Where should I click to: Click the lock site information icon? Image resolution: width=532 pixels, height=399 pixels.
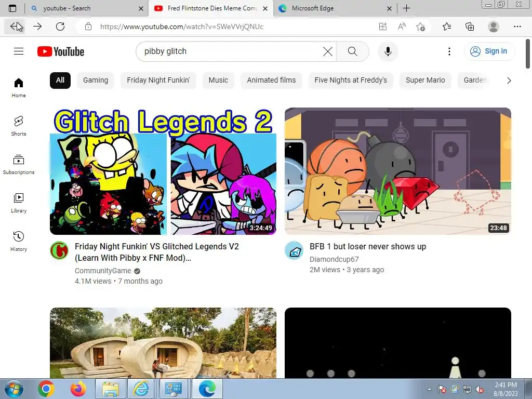88,26
